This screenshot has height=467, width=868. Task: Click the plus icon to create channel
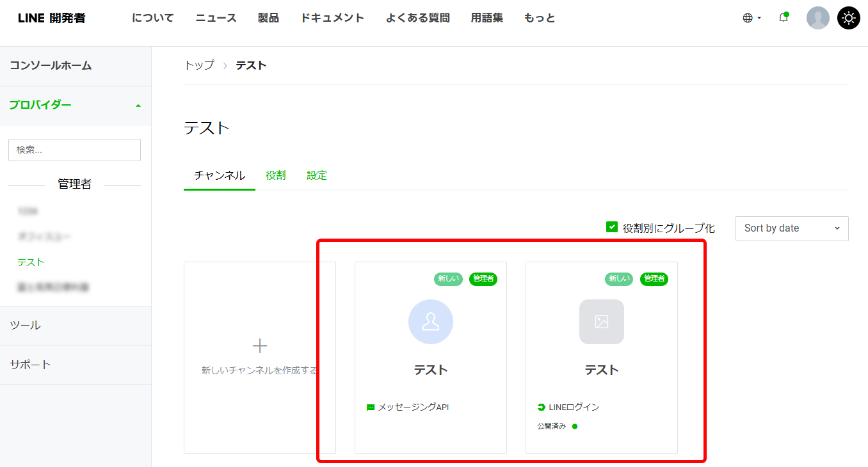point(260,346)
